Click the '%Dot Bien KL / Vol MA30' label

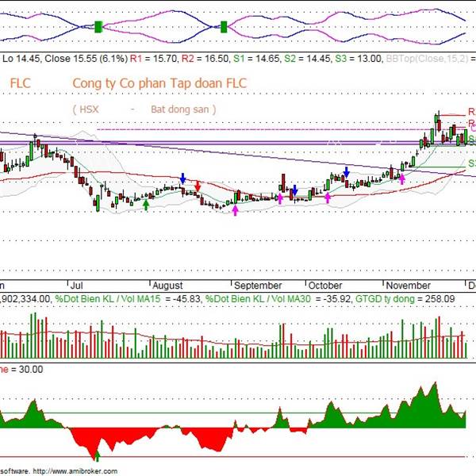258,299
